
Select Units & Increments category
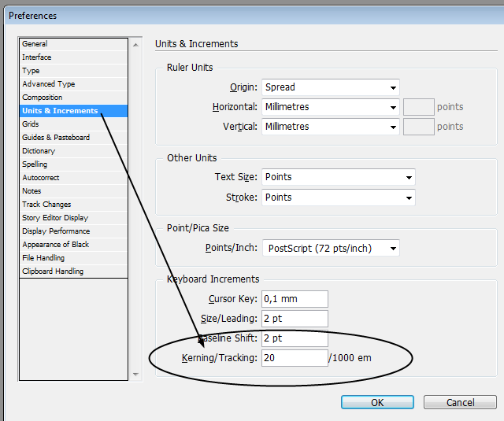click(x=73, y=111)
